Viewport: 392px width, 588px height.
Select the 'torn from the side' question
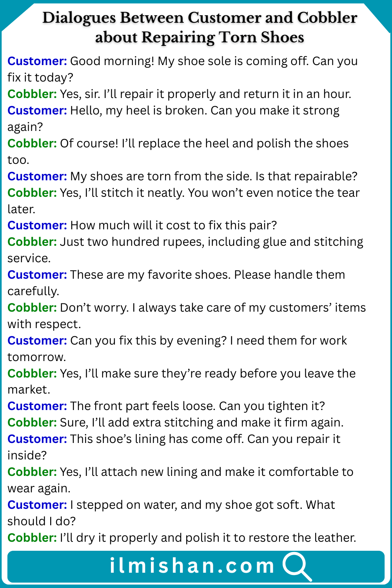[214, 176]
